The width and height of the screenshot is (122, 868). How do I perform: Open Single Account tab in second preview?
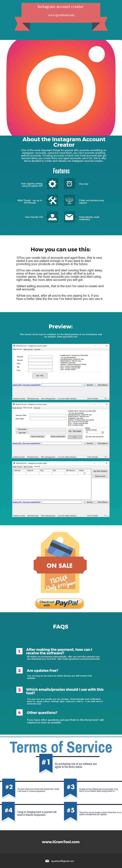click(x=17, y=408)
